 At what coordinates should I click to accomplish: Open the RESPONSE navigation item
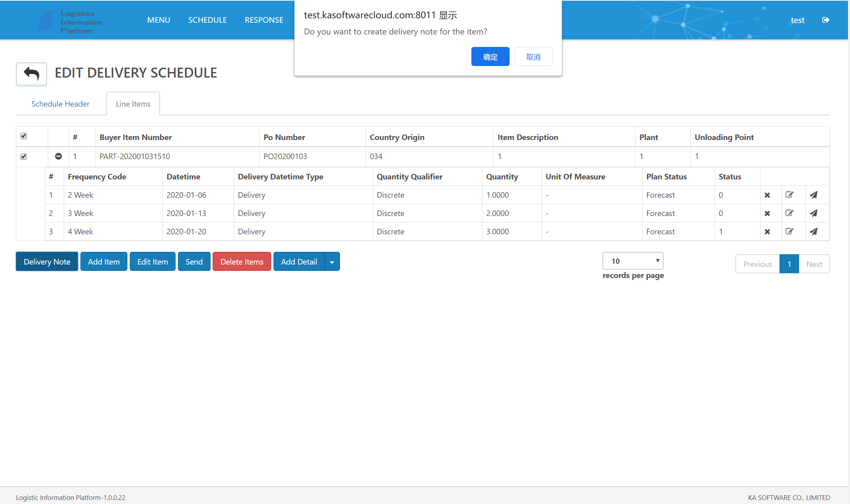coord(264,20)
